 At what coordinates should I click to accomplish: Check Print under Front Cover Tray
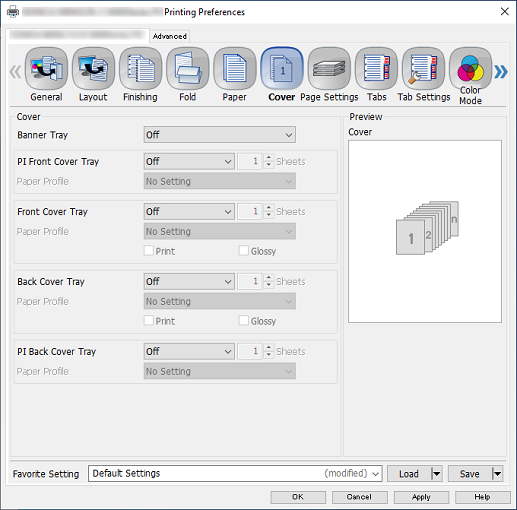click(x=149, y=251)
